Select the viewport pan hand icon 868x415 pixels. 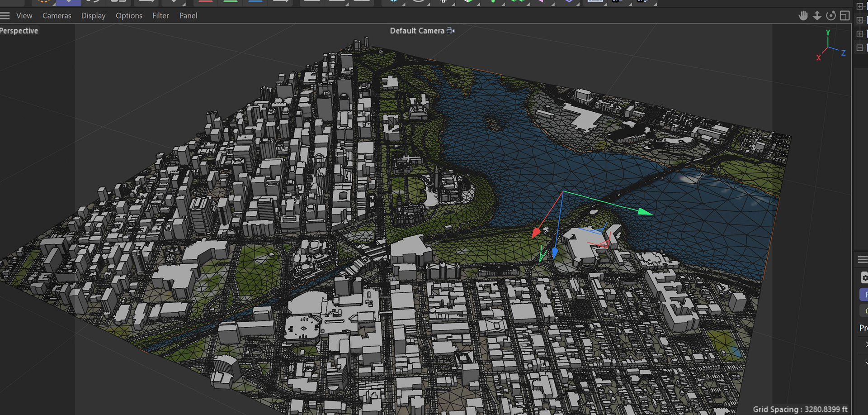[x=803, y=16]
